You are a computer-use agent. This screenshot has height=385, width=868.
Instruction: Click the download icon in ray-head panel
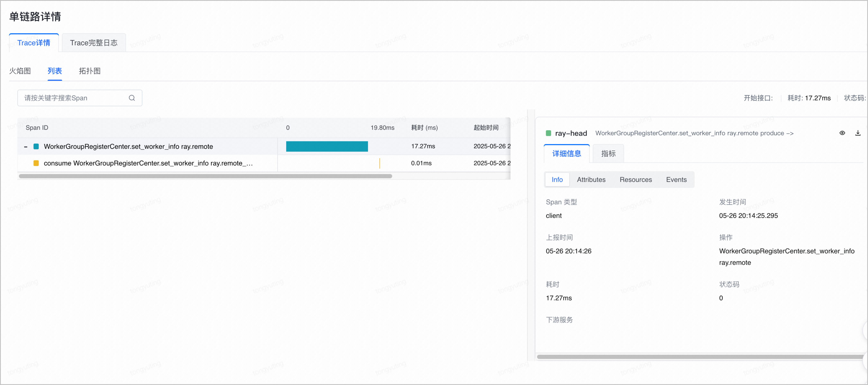858,133
